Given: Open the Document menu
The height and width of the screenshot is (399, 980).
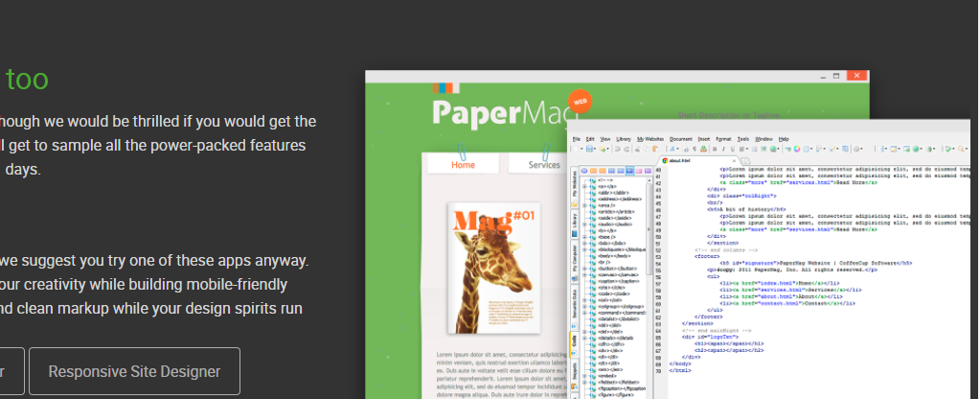Looking at the screenshot, I should tap(680, 139).
